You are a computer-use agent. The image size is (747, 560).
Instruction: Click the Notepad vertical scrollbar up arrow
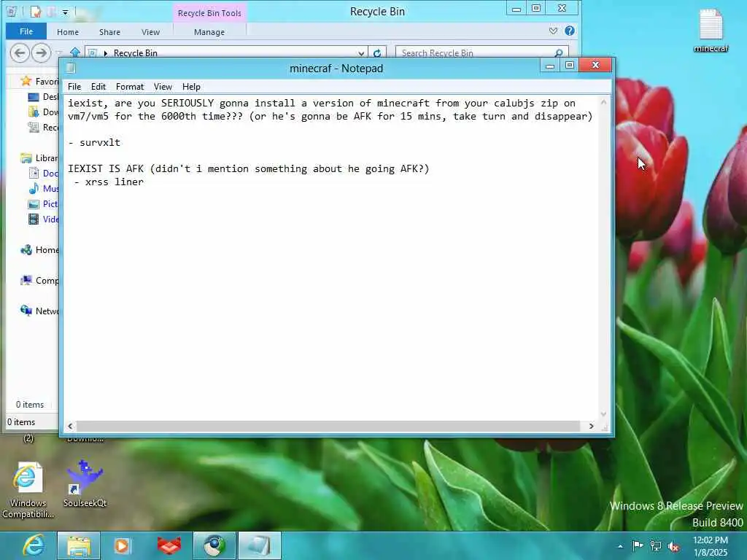tap(603, 102)
